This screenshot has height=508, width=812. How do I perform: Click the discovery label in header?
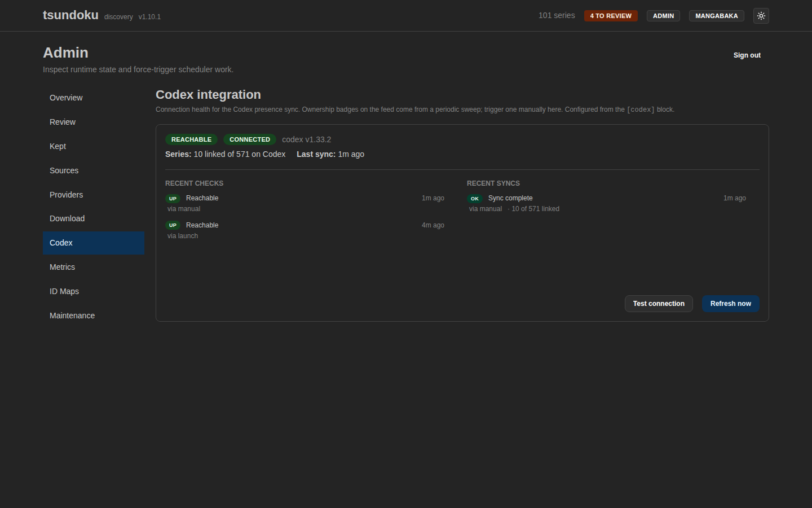click(x=118, y=17)
